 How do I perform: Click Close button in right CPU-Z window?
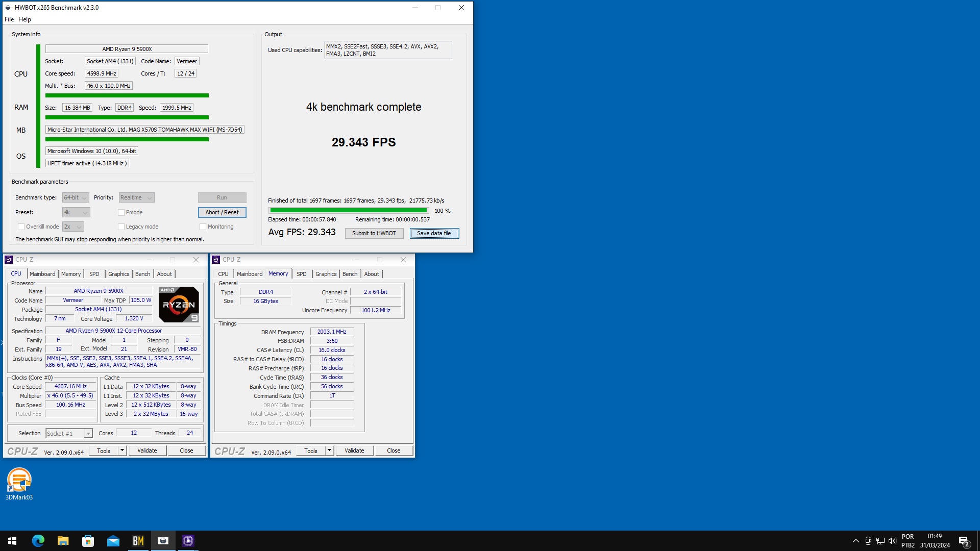394,450
